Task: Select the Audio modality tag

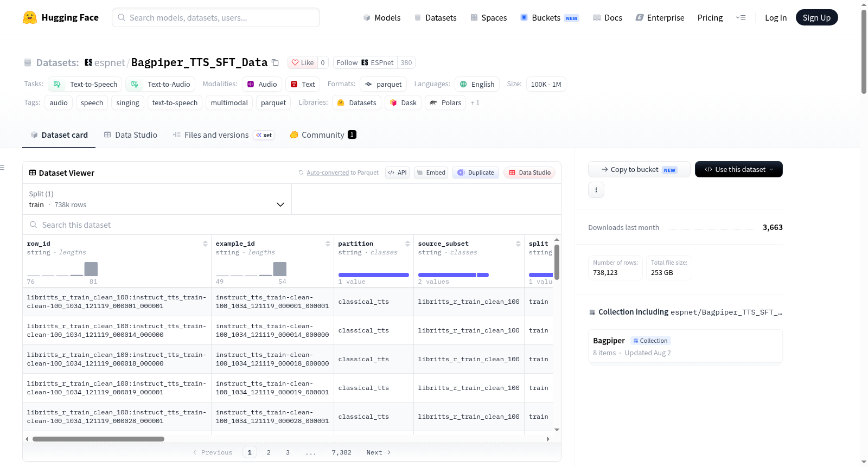Action: pos(262,84)
